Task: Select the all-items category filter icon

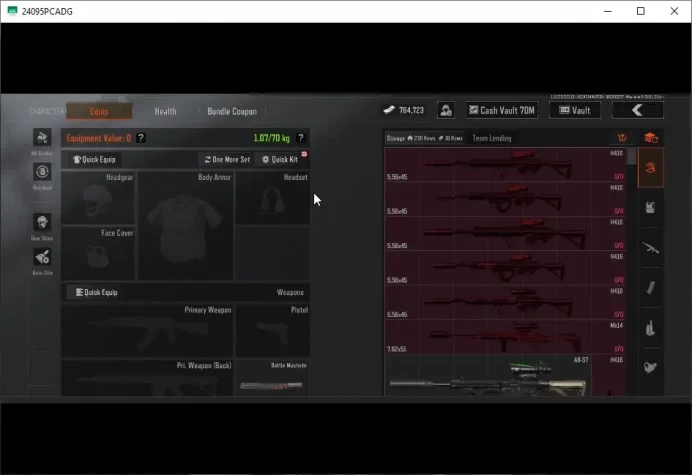Action: 651,168
